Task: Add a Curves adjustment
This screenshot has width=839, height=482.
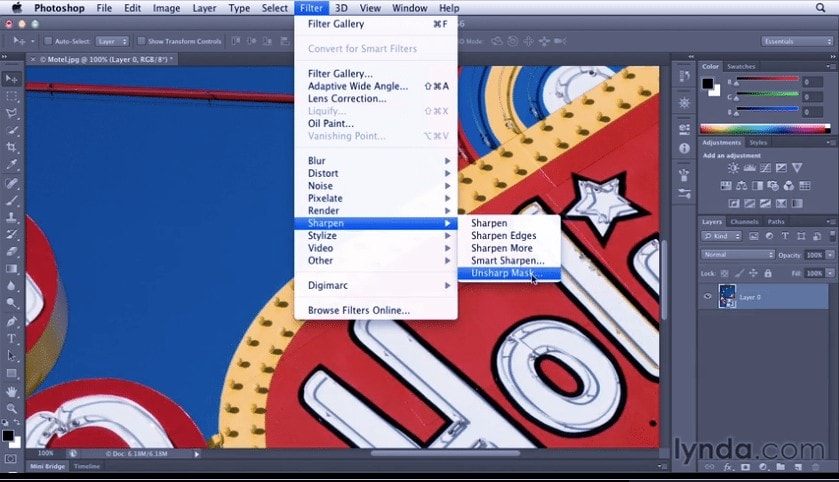Action: 765,168
